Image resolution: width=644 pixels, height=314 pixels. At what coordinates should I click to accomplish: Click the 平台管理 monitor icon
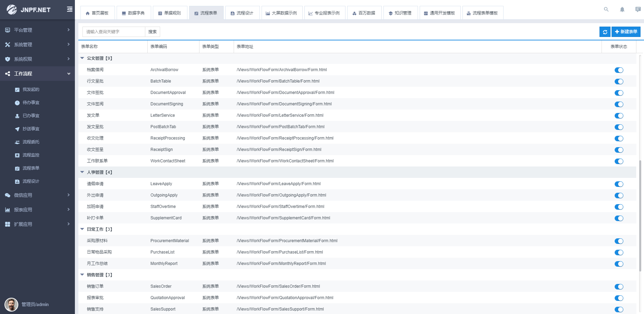tap(8, 30)
